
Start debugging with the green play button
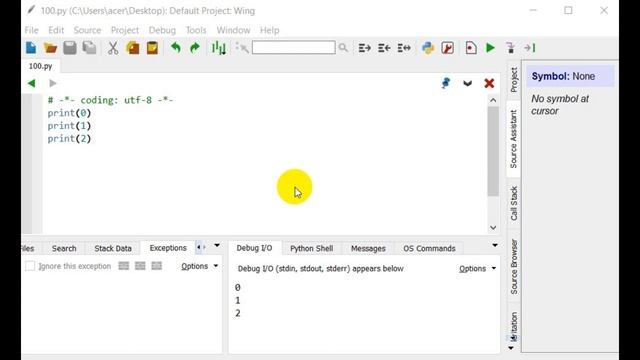pyautogui.click(x=490, y=48)
